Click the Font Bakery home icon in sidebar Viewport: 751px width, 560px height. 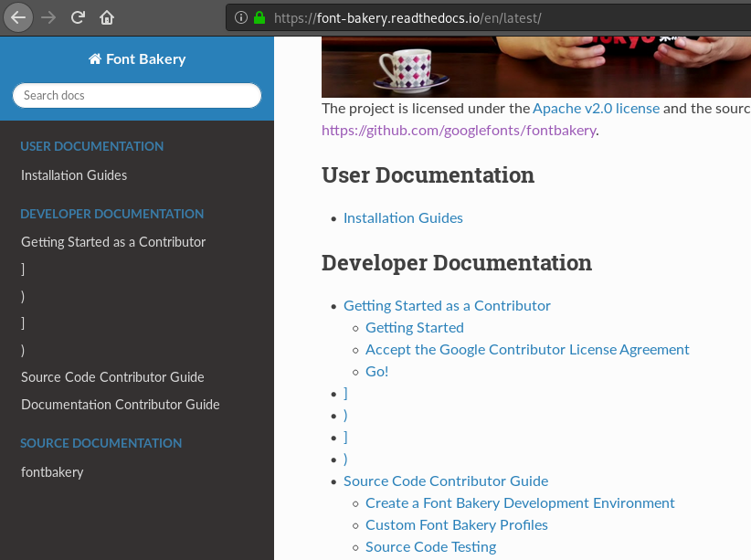tap(95, 58)
